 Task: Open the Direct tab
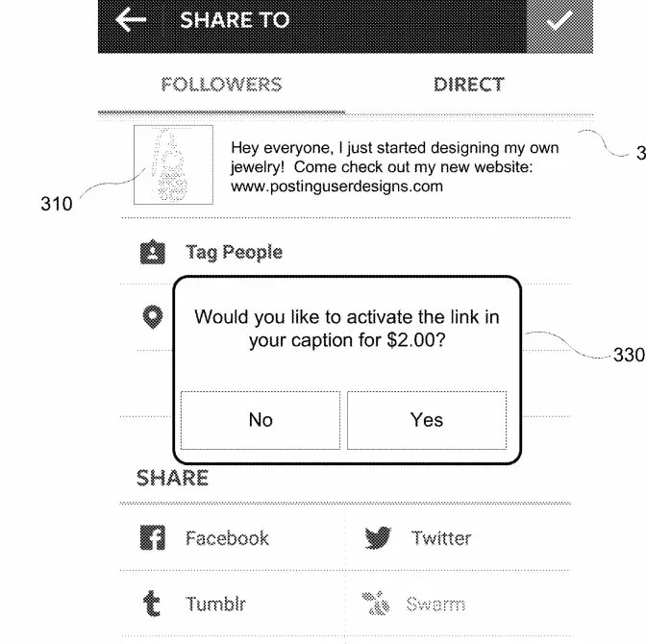[468, 85]
